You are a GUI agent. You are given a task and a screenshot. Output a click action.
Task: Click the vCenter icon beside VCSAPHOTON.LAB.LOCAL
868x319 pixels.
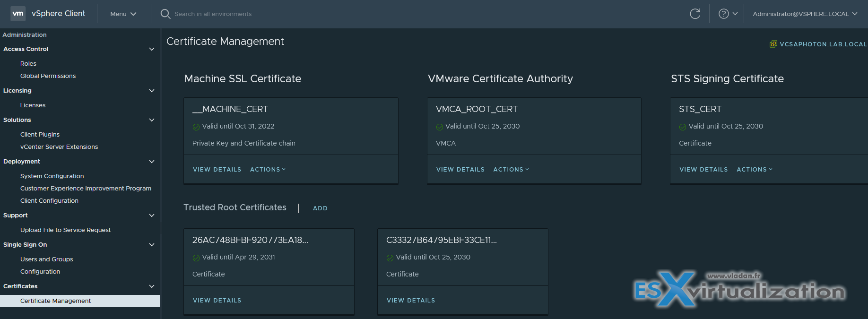pyautogui.click(x=773, y=44)
